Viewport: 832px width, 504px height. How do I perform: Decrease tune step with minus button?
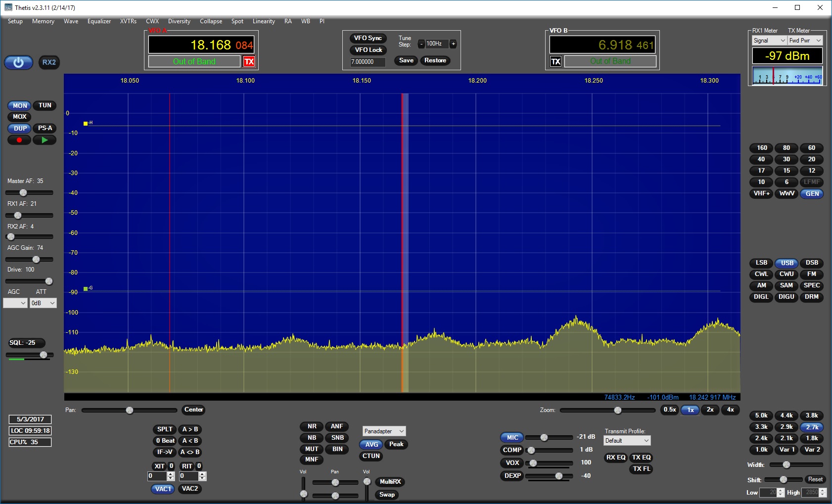coord(421,44)
